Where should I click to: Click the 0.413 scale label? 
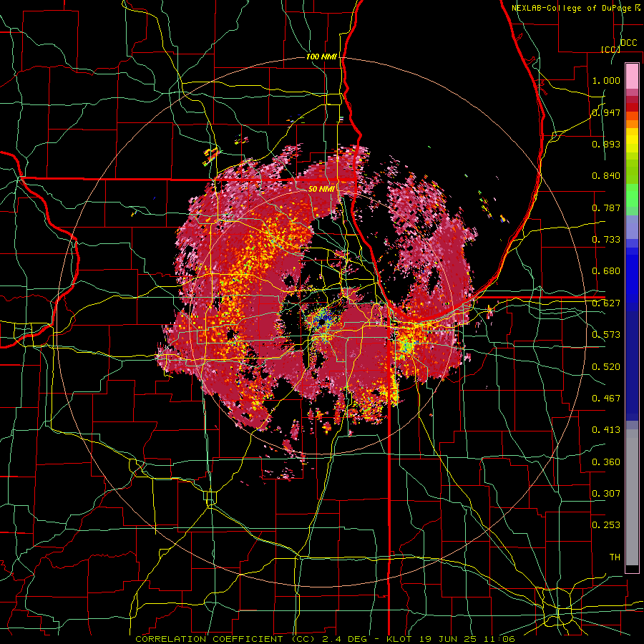606,430
